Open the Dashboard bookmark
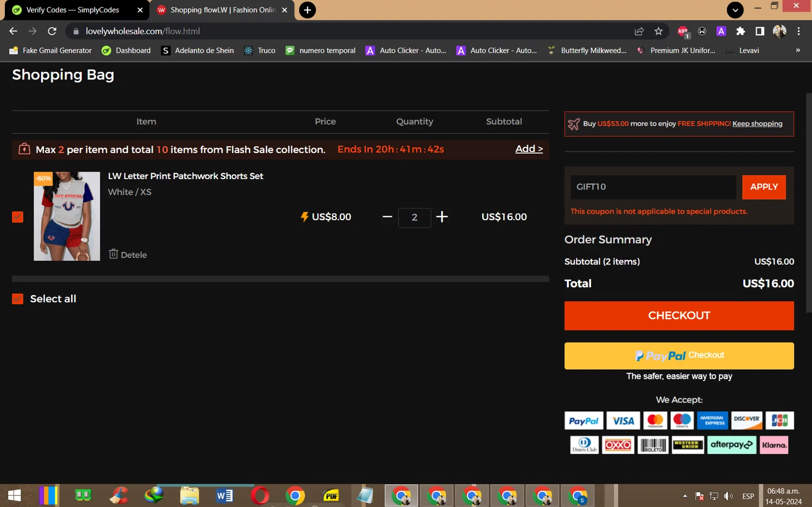Viewport: 812px width, 507px height. [127, 50]
